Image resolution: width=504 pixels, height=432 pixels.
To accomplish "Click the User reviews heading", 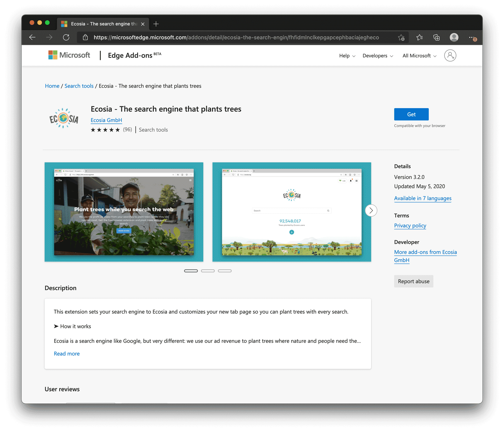I will 62,389.
